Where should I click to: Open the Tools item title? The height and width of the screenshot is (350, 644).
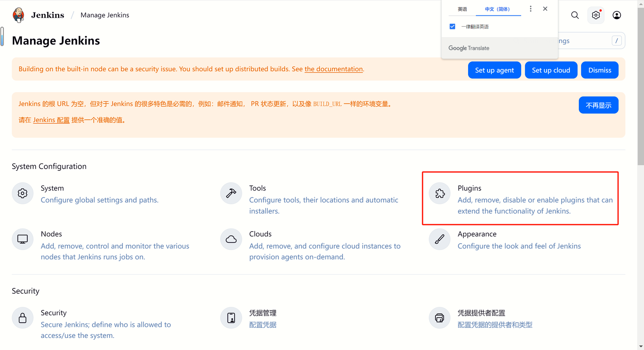258,188
